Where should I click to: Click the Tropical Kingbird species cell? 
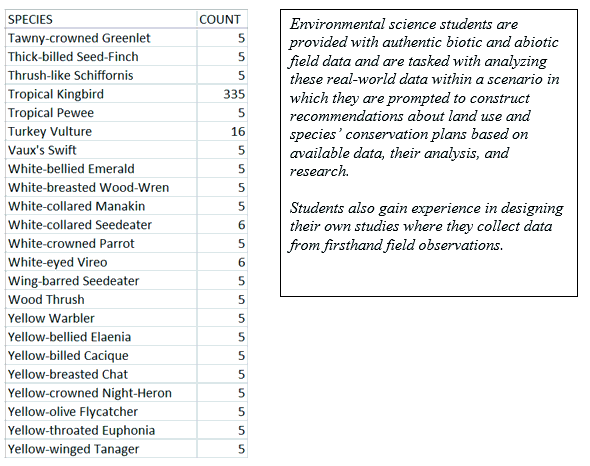point(101,94)
